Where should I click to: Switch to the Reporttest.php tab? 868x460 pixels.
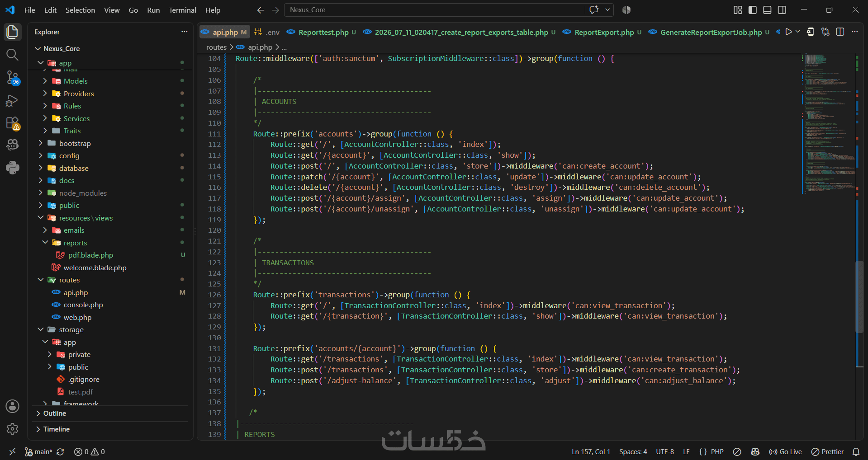pos(321,32)
